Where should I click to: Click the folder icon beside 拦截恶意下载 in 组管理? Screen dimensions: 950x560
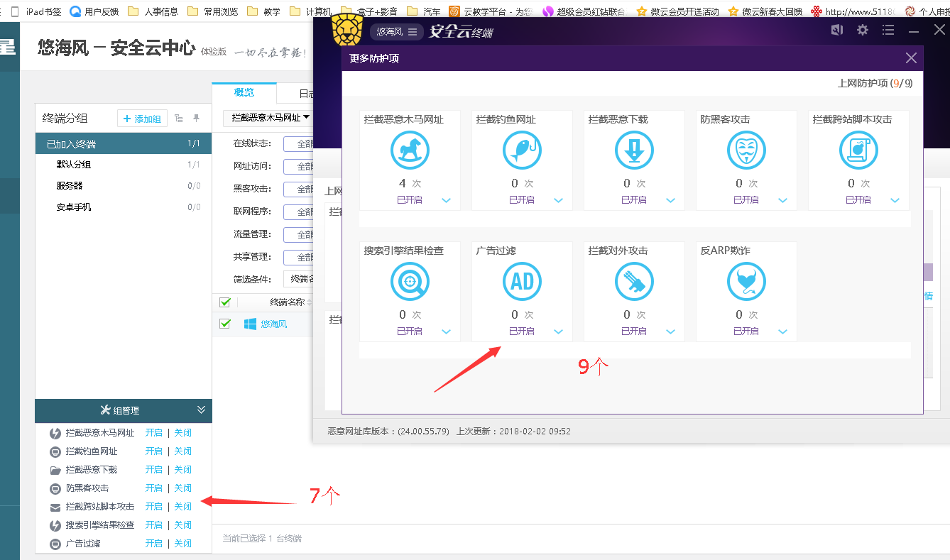55,470
